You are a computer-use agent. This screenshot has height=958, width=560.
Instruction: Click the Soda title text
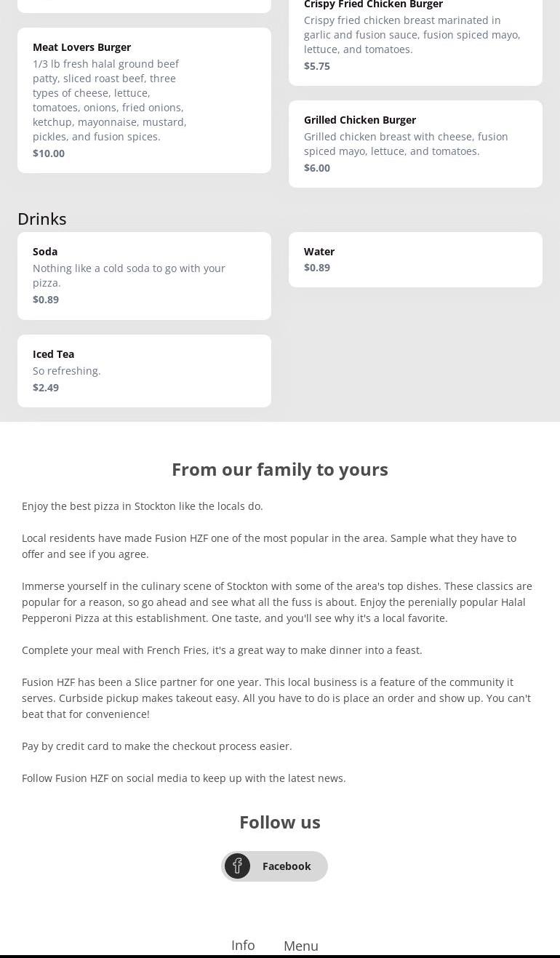(x=45, y=252)
